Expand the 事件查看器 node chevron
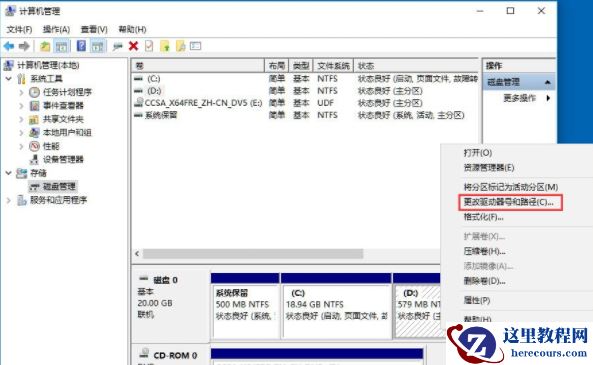This screenshot has height=365, width=593. coord(21,106)
